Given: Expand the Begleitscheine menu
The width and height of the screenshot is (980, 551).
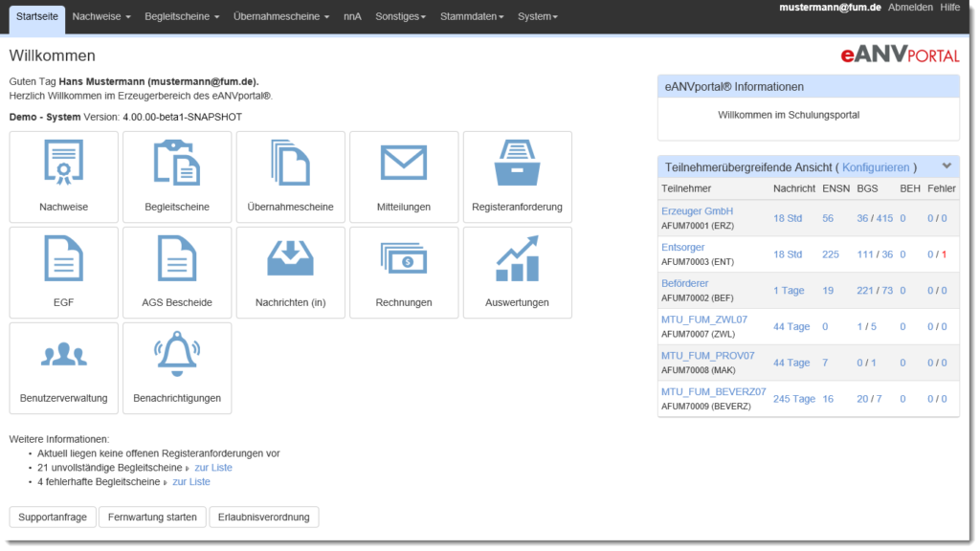Looking at the screenshot, I should point(182,17).
